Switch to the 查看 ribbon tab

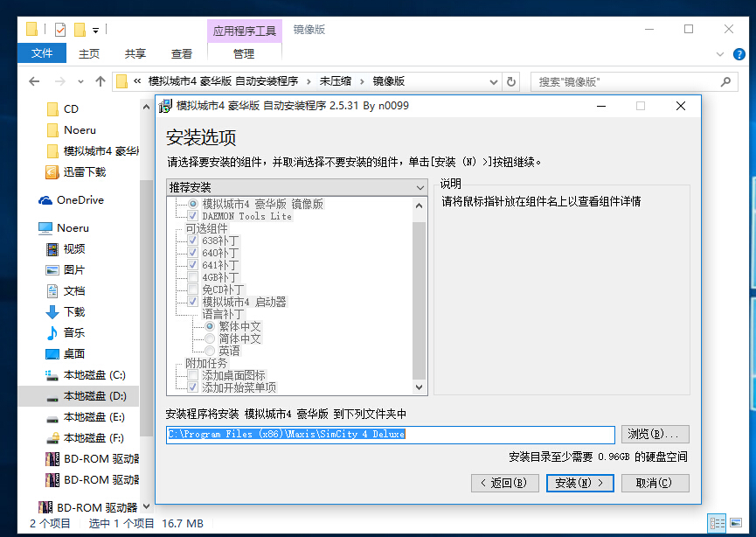tap(182, 53)
